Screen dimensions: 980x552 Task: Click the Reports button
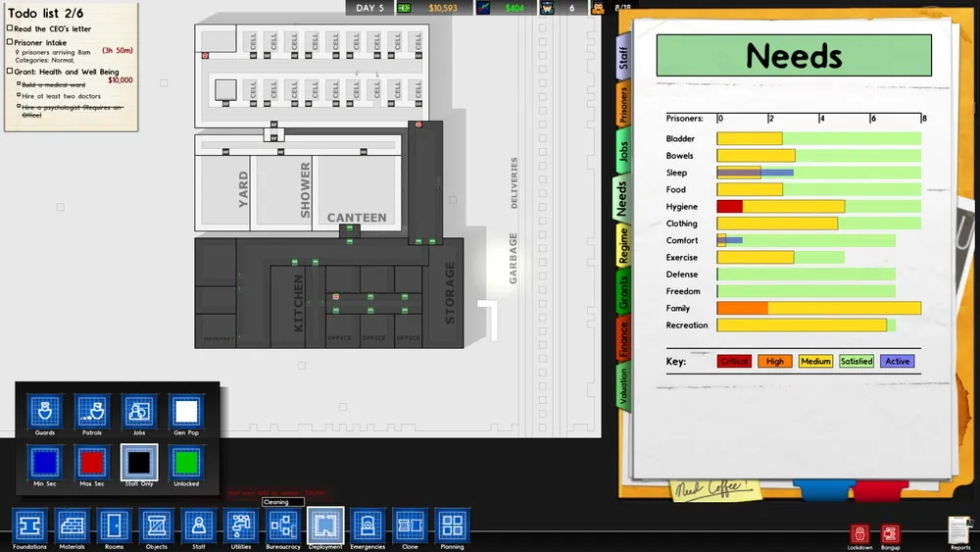960,530
